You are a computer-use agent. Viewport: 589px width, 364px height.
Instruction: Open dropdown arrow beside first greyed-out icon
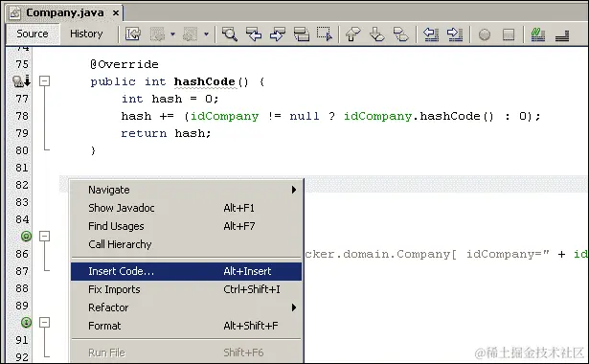pos(172,34)
